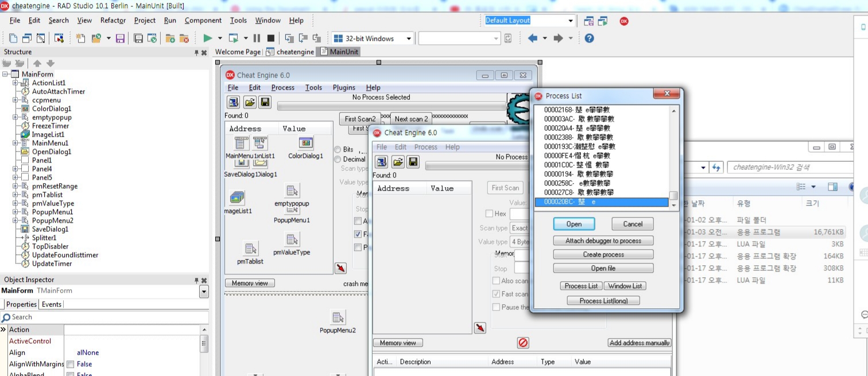Screen dimensions: 868x376
Task: Click the blue Help question mark icon
Action: (589, 38)
